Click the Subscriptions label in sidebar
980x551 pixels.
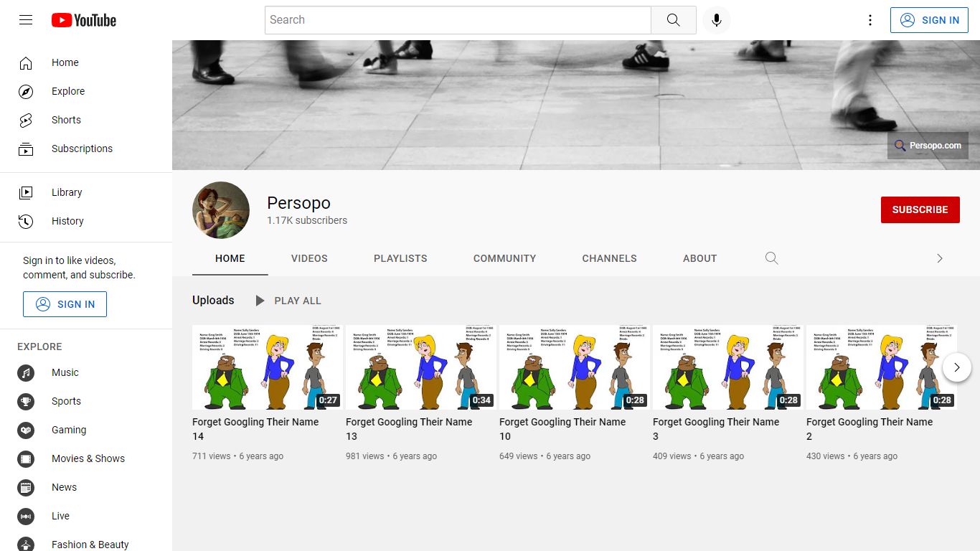tap(82, 149)
